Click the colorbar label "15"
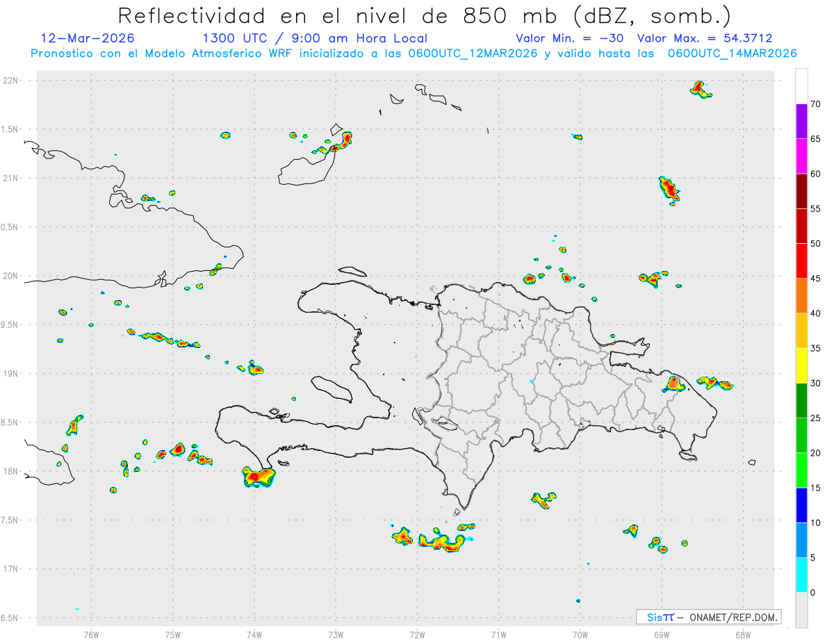Viewport: 834px width, 644px height. [x=815, y=488]
